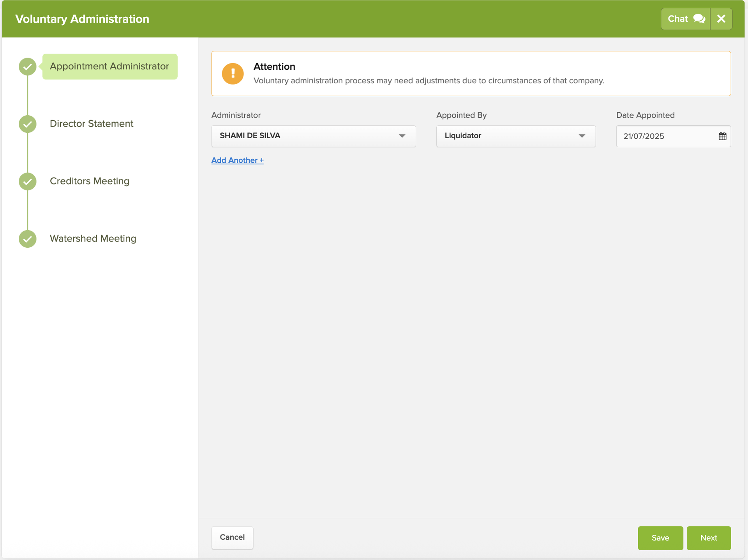The height and width of the screenshot is (560, 748).
Task: Go to the Watershed Meeting step
Action: pos(93,238)
